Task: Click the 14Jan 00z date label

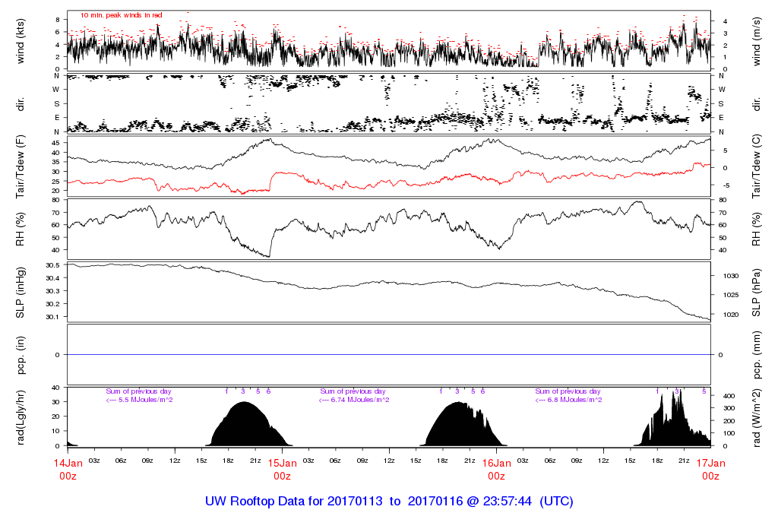Action: coord(68,468)
